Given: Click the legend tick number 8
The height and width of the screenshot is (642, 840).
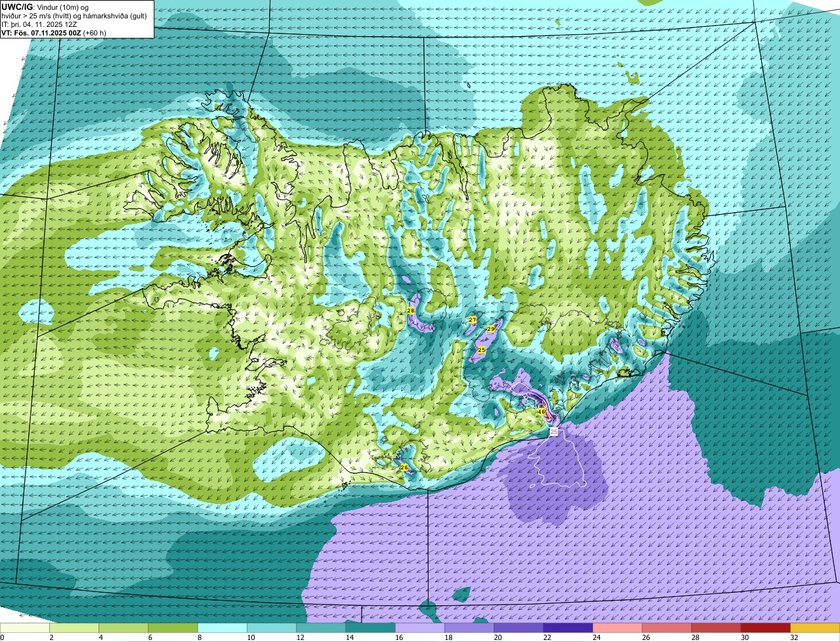Looking at the screenshot, I should [198, 637].
